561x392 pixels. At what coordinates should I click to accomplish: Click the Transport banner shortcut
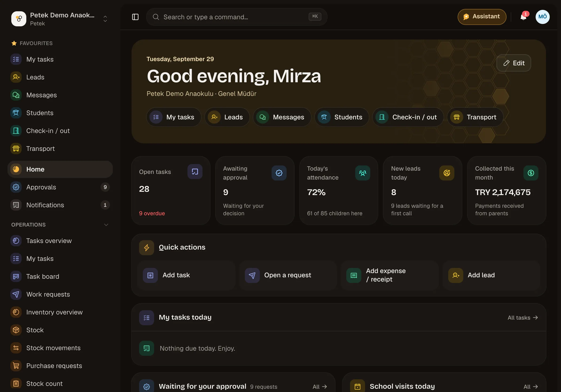[x=475, y=117]
